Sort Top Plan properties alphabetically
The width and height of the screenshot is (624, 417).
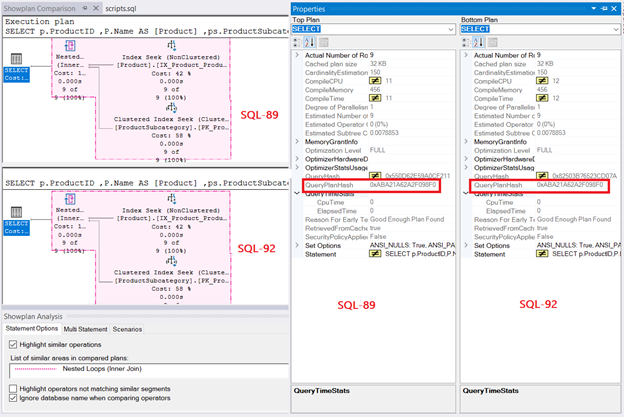tap(310, 42)
